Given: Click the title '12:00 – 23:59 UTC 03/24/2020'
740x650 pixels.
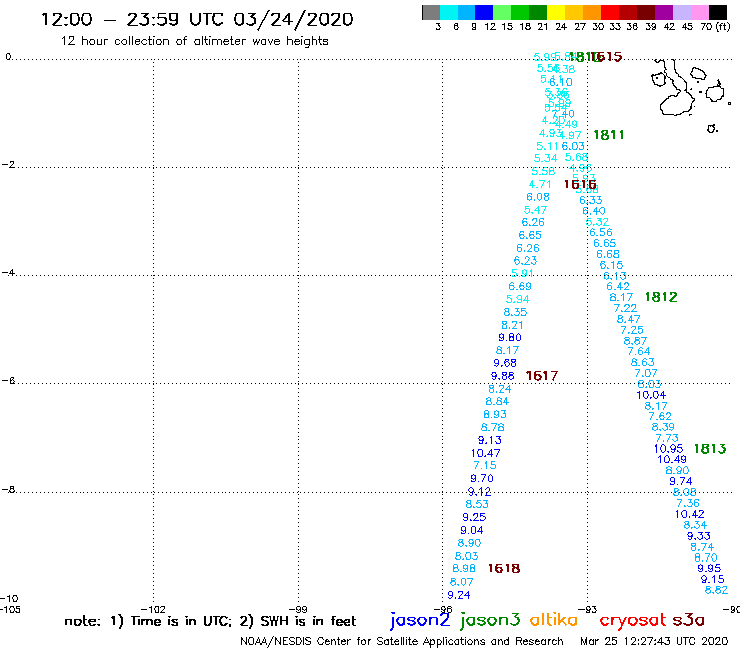Looking at the screenshot, I should 197,19.
